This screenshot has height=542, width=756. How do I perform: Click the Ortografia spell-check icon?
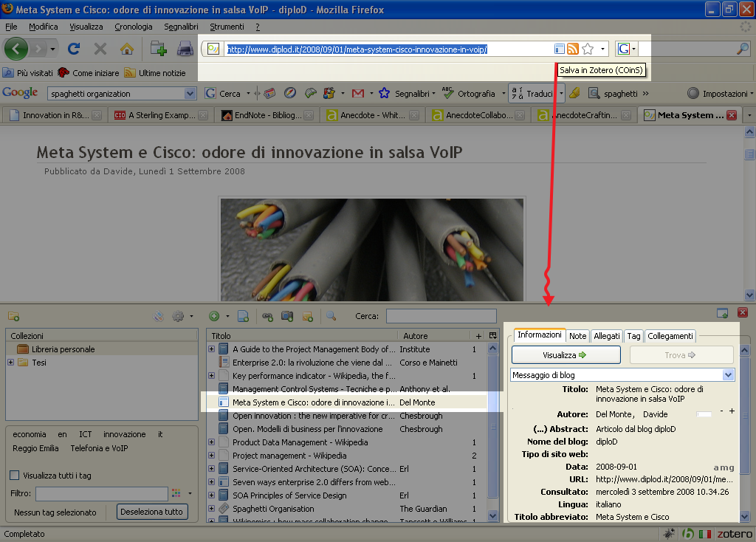[x=448, y=93]
